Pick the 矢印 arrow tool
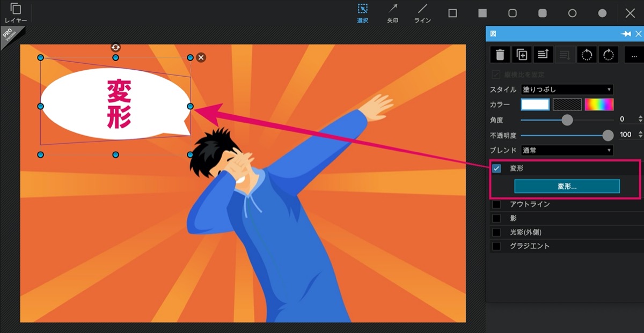The height and width of the screenshot is (333, 644). [x=393, y=13]
